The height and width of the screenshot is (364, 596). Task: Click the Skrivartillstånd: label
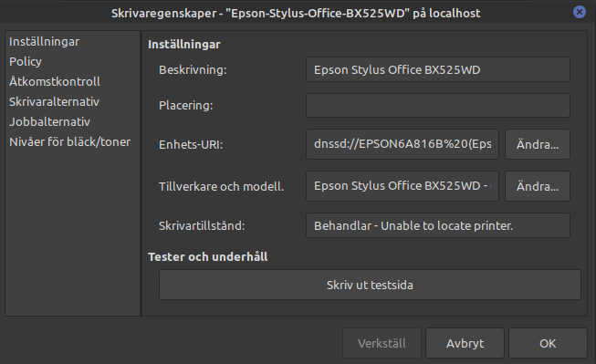202,225
